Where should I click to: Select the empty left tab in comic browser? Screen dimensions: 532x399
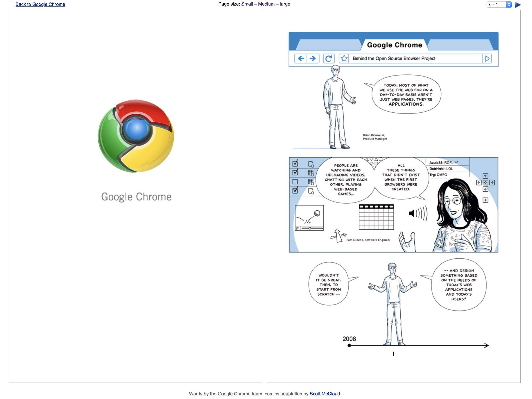coord(329,45)
